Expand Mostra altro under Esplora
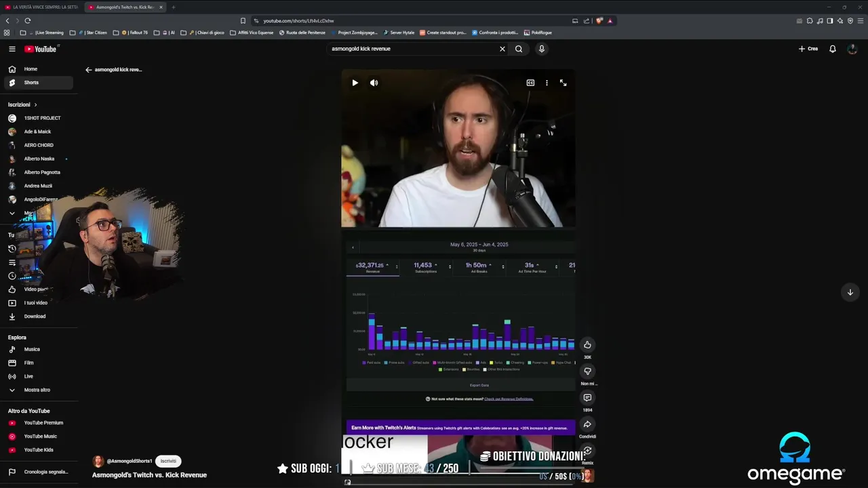Screen dimensions: 868x488 tap(38, 390)
